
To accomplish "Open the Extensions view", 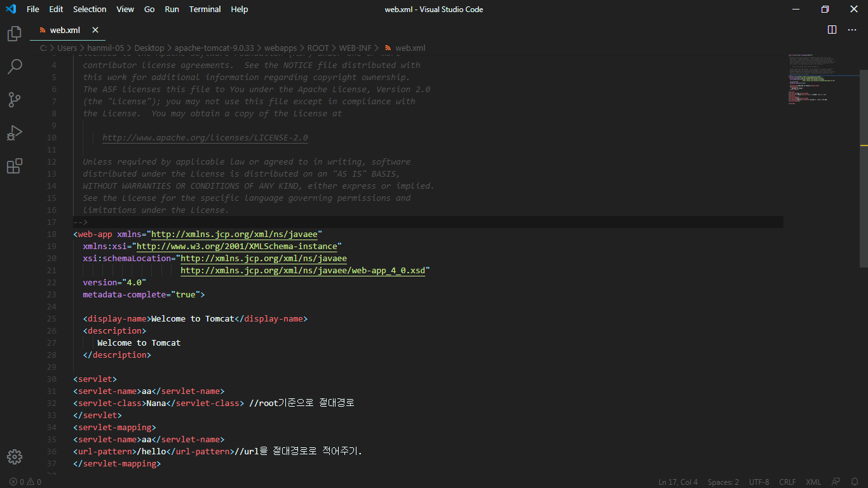I will pos(14,166).
